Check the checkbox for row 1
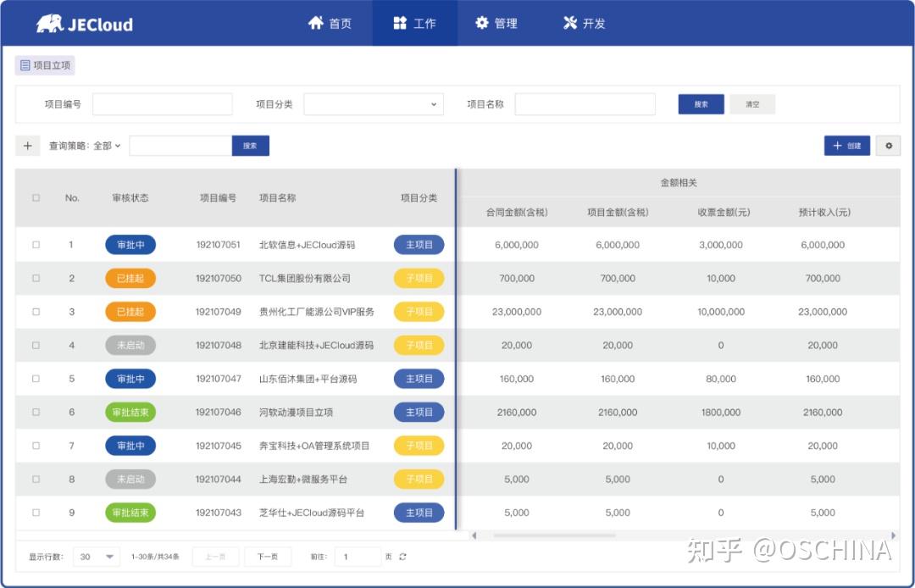The width and height of the screenshot is (915, 588). (36, 245)
